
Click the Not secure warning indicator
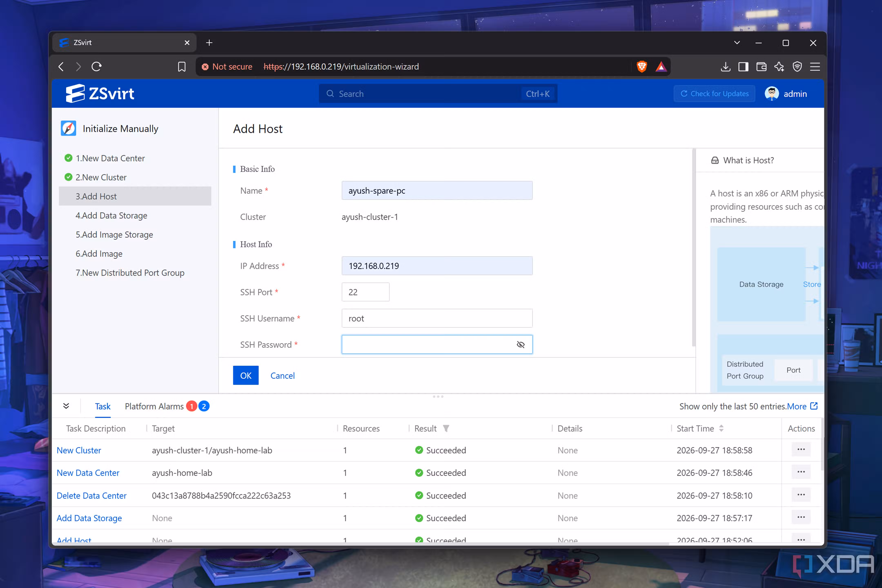point(227,67)
